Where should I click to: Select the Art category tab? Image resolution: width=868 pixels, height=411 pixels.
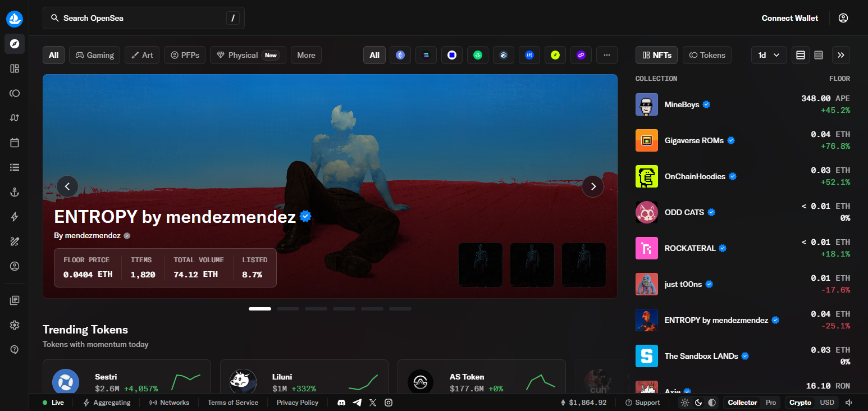[142, 55]
